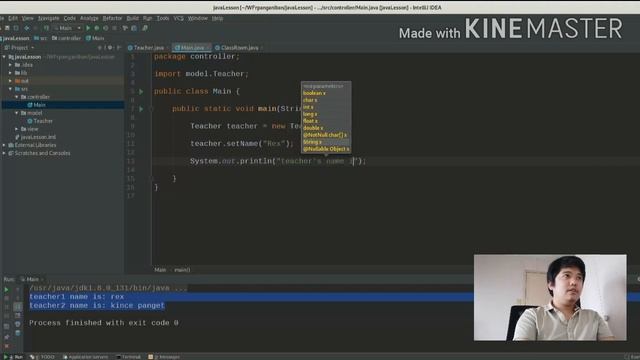Choose 'boolean x' in parameter info popup
Image resolution: width=640 pixels, height=360 pixels.
[314, 93]
